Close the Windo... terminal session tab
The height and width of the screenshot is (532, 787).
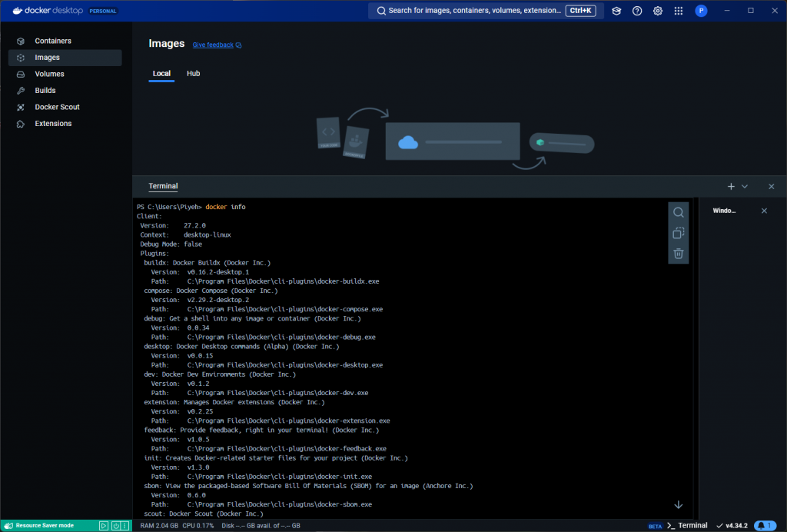[764, 211]
